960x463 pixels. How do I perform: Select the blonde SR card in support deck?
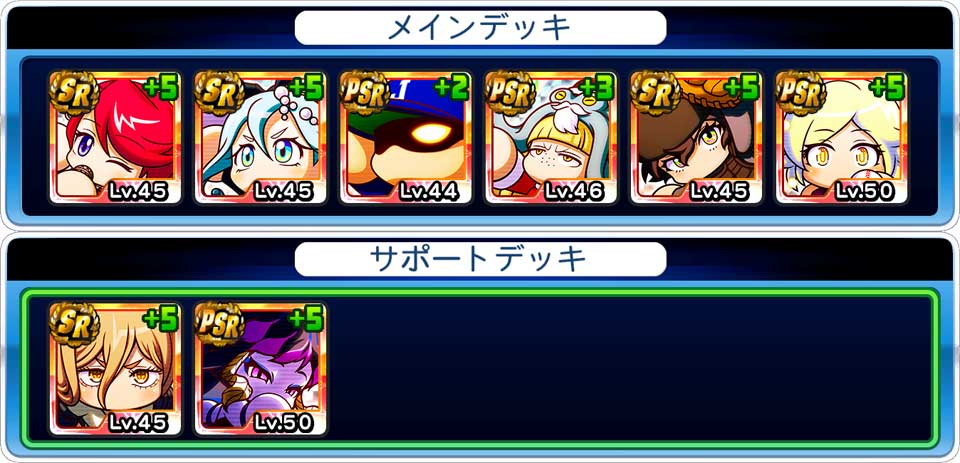tap(115, 369)
